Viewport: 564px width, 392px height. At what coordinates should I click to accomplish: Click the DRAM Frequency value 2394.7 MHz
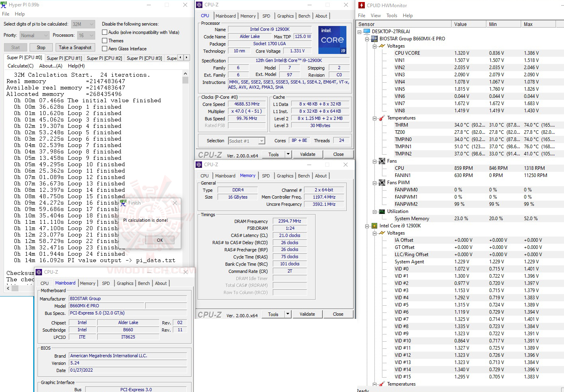(x=290, y=221)
